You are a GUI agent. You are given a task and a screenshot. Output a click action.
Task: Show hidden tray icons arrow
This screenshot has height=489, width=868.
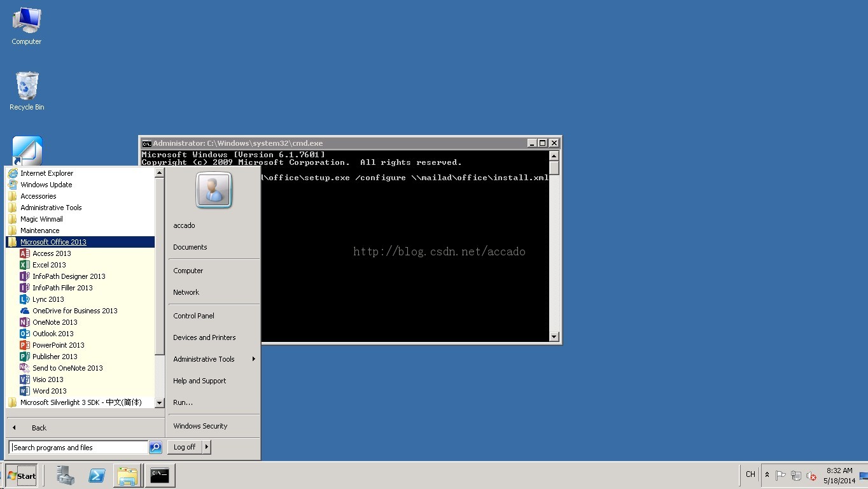[767, 475]
